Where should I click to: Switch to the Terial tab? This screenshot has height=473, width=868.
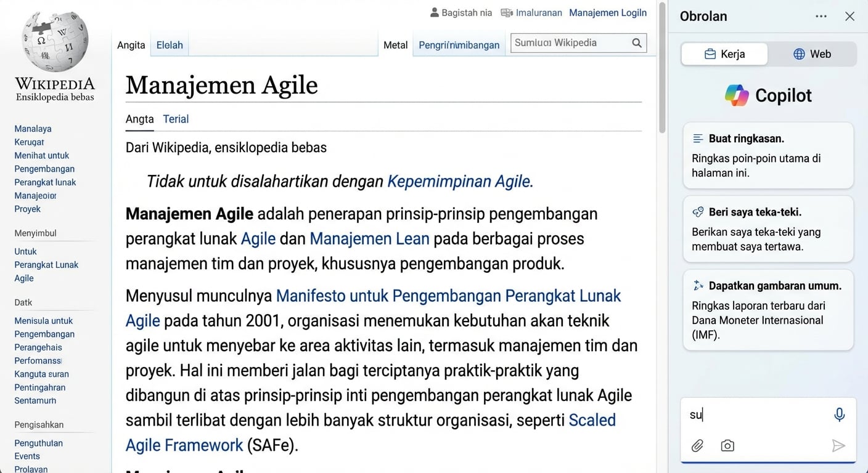pos(176,119)
